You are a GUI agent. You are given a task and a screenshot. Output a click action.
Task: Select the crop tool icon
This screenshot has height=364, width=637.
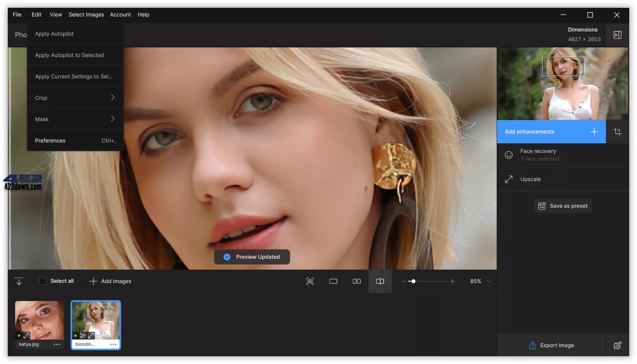618,132
